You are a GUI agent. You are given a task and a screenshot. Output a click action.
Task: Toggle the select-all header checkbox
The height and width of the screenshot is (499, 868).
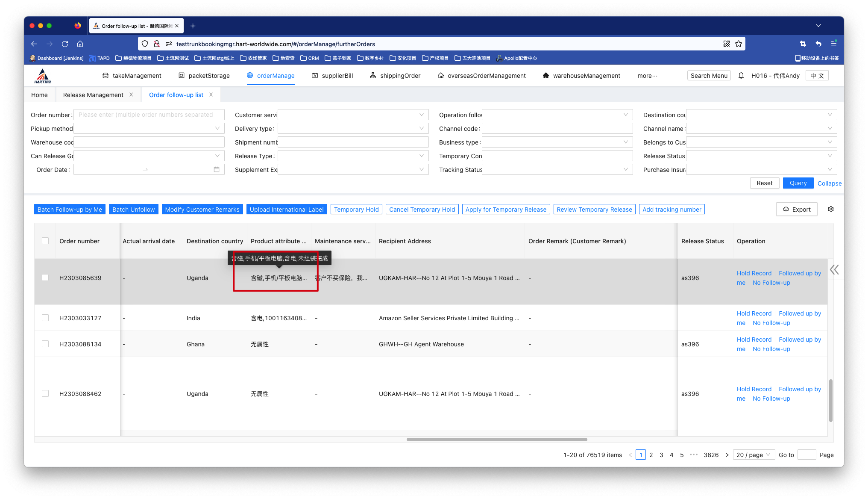pos(45,241)
